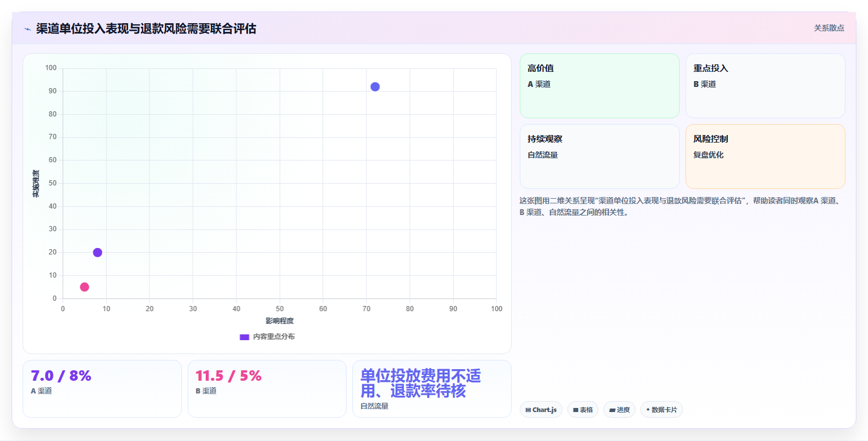Image resolution: width=868 pixels, height=441 pixels.
Task: Click the A 渠道 label under 7.0 / 8%
Action: pyautogui.click(x=41, y=391)
